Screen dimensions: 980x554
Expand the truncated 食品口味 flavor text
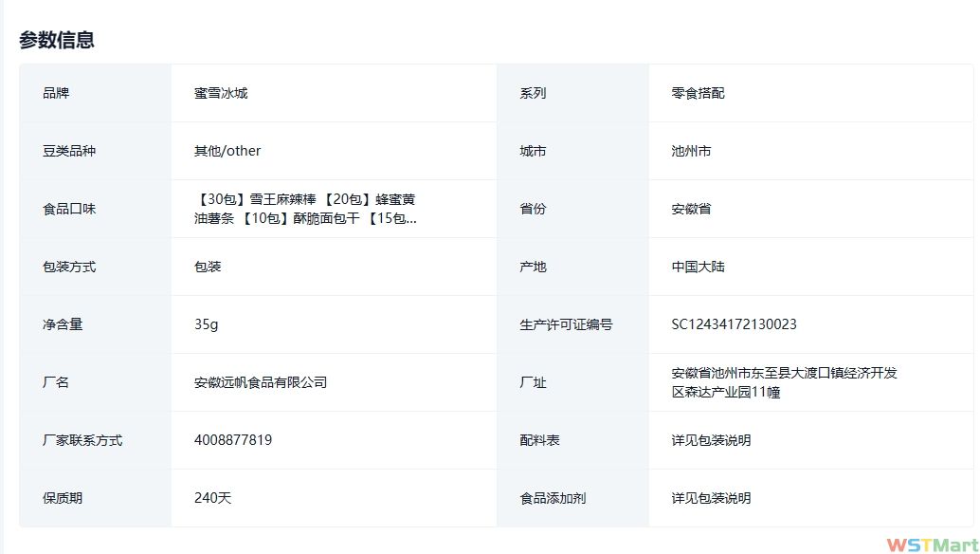pos(305,209)
